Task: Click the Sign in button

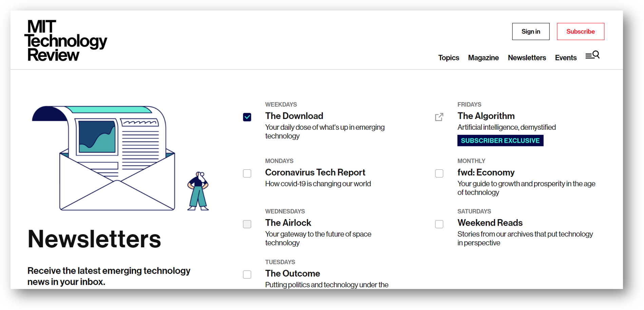Action: click(x=531, y=31)
